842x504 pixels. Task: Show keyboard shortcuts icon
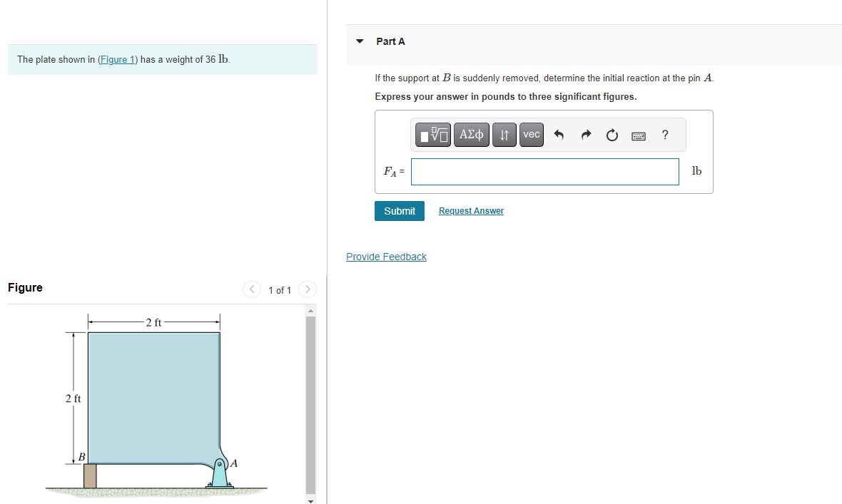click(x=639, y=136)
